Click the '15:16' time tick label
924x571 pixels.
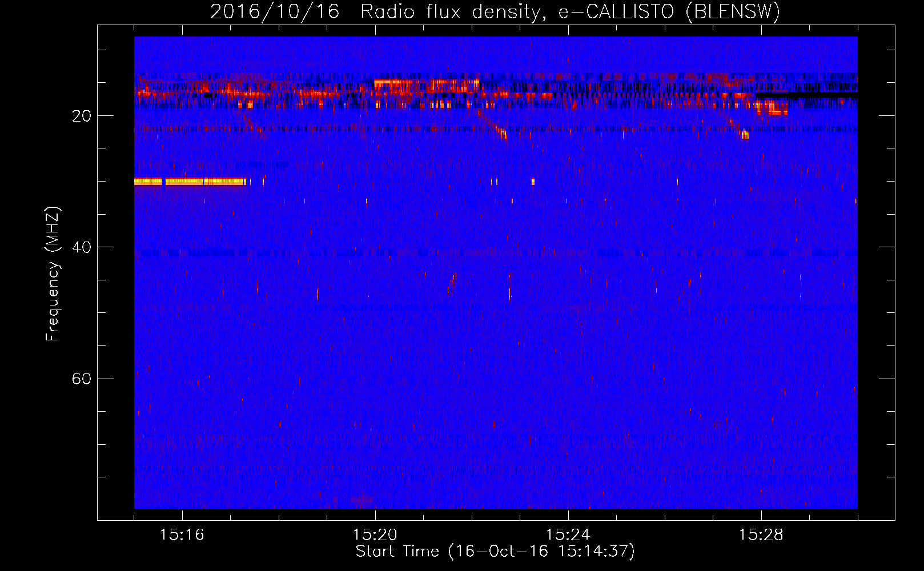[x=182, y=535]
